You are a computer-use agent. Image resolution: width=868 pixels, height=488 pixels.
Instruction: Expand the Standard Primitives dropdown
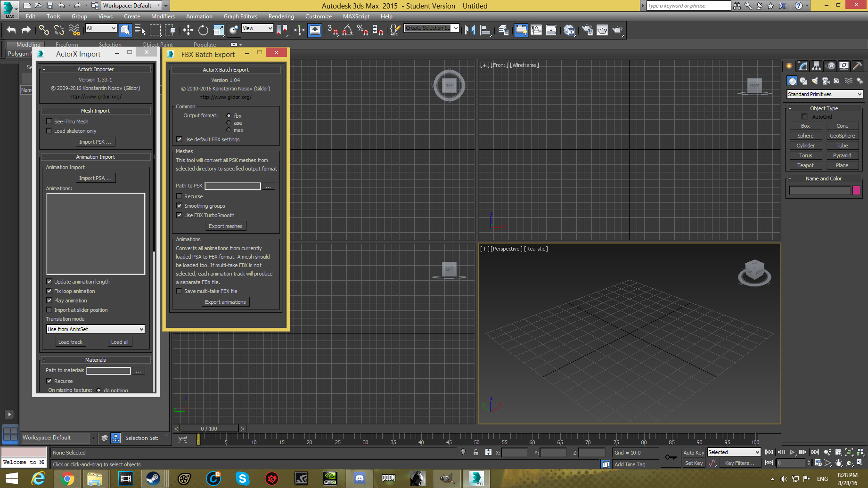coord(824,94)
